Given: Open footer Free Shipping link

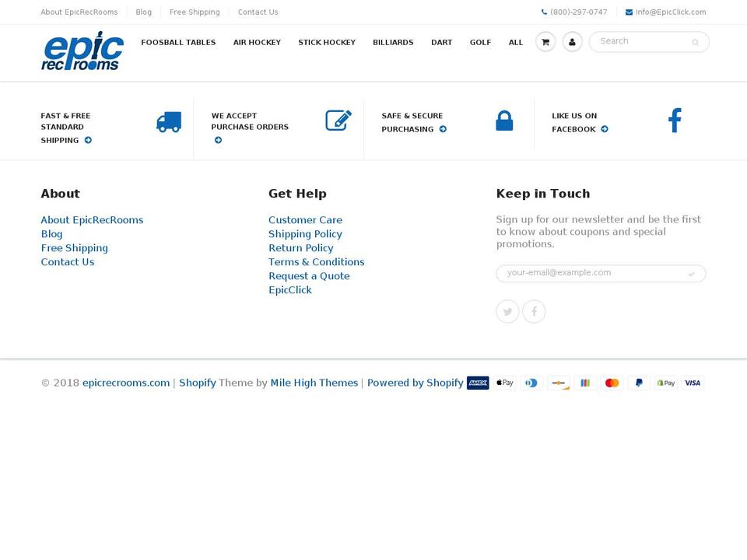Looking at the screenshot, I should (x=75, y=248).
